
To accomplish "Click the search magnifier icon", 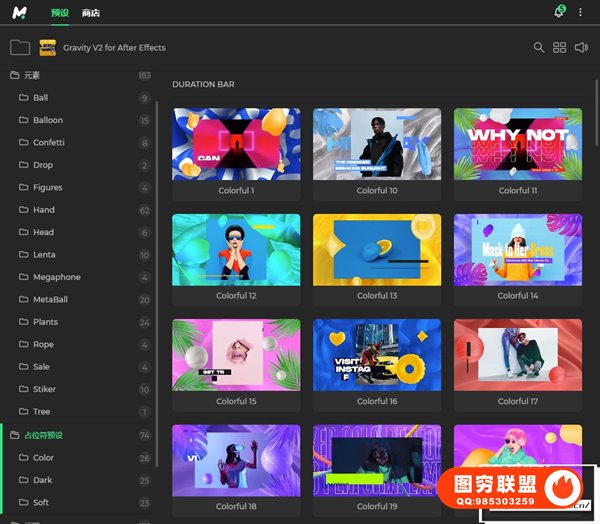I will 539,47.
